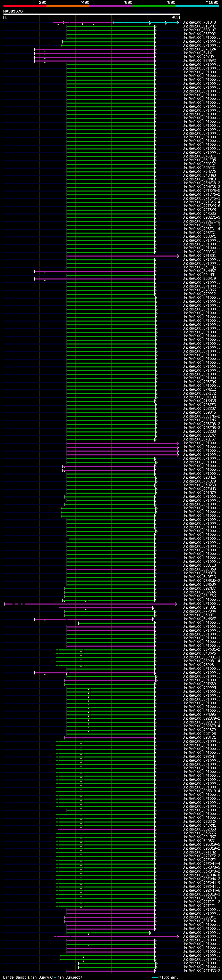Click the red 20% identity legend swatch
222x980 pixels.
point(25,6)
